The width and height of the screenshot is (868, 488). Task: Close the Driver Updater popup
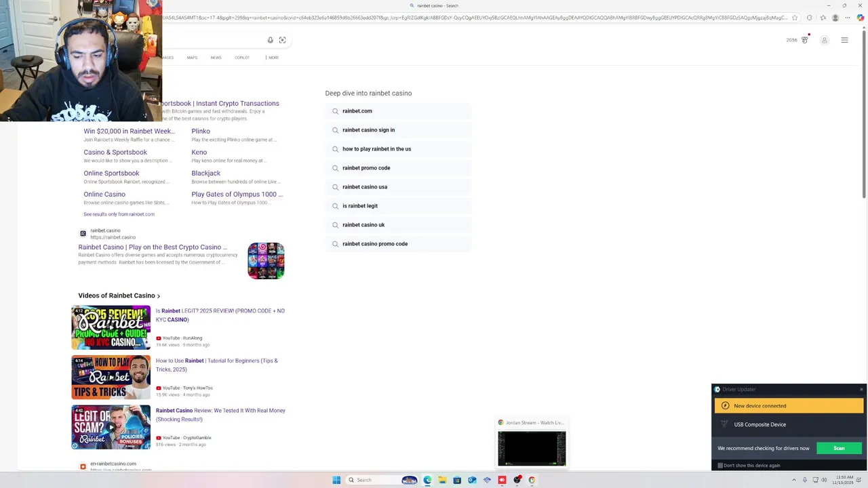click(x=861, y=389)
